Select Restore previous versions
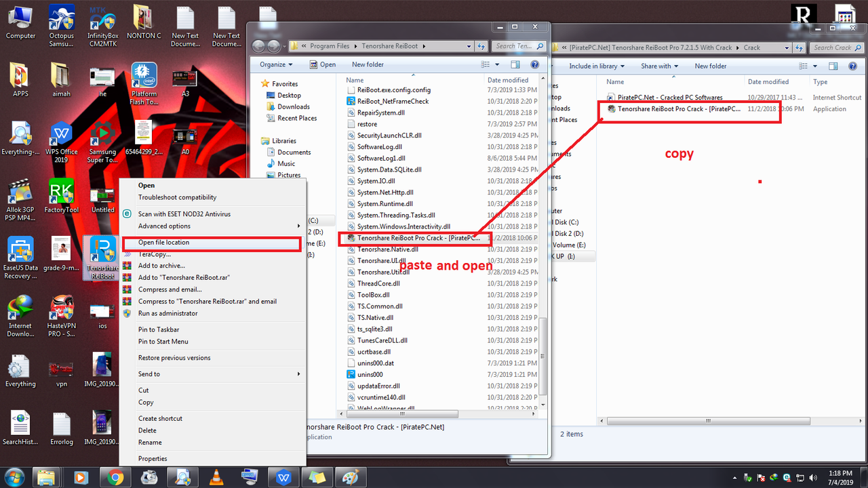The height and width of the screenshot is (488, 868). pos(213,358)
